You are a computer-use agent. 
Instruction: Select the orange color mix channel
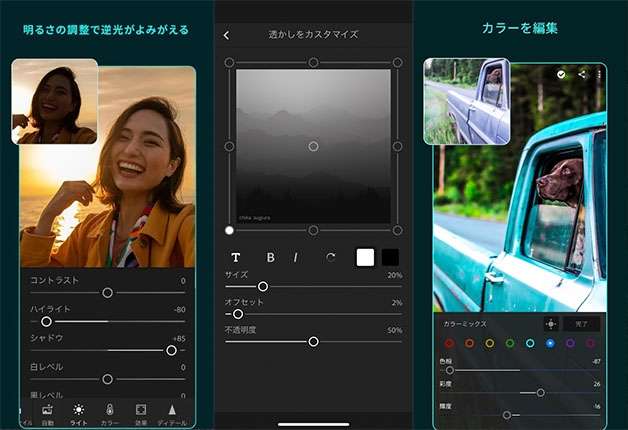click(x=469, y=343)
